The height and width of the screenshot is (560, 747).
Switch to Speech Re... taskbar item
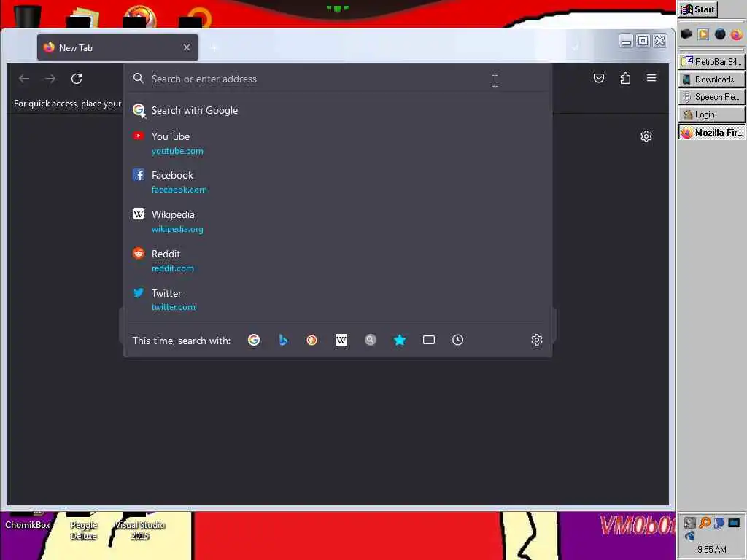pyautogui.click(x=712, y=97)
